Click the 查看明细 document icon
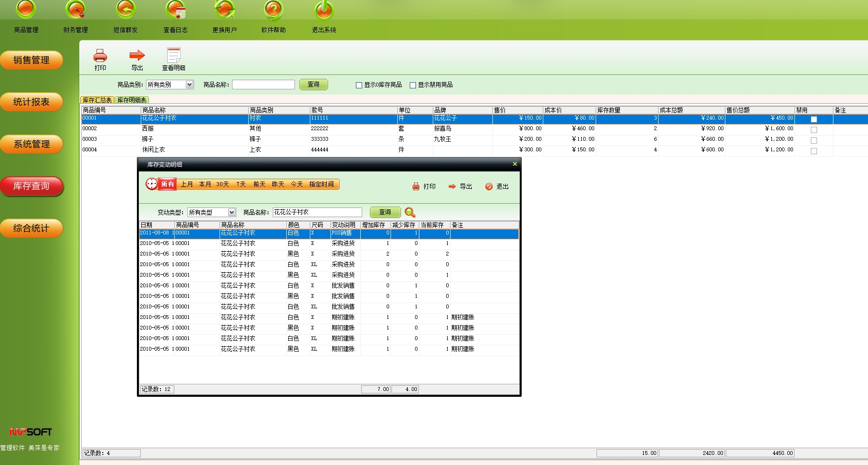This screenshot has height=465, width=868. click(x=173, y=56)
